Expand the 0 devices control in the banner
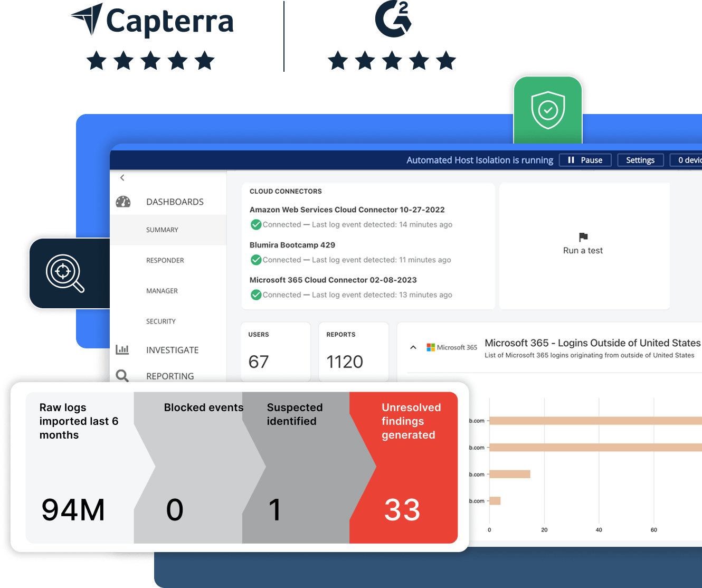Image resolution: width=702 pixels, height=588 pixels. click(689, 160)
